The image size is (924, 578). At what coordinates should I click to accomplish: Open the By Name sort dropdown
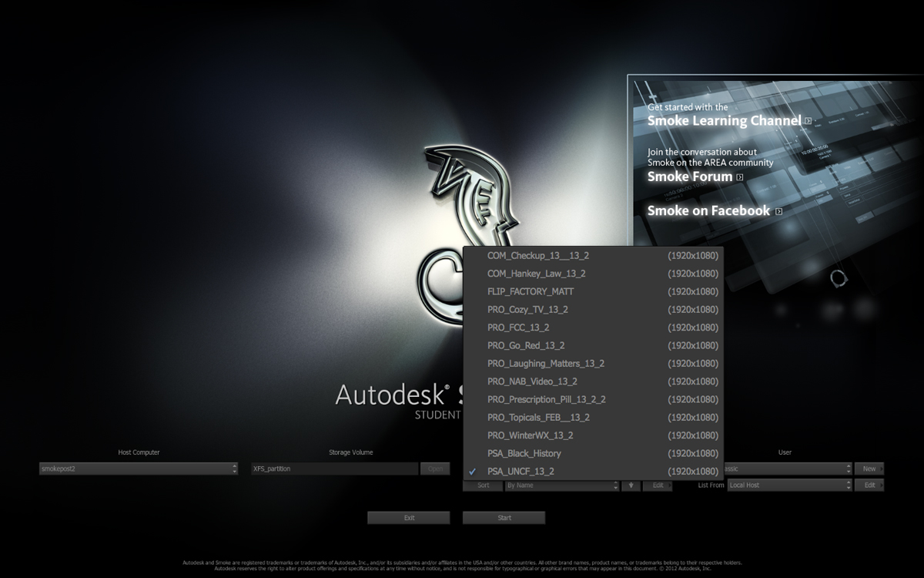(562, 486)
